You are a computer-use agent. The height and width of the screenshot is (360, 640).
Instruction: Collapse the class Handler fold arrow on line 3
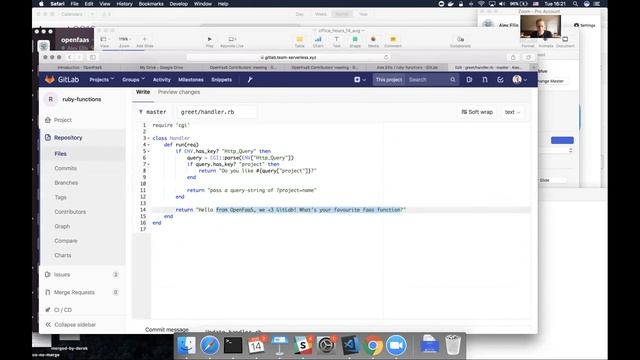[x=148, y=138]
